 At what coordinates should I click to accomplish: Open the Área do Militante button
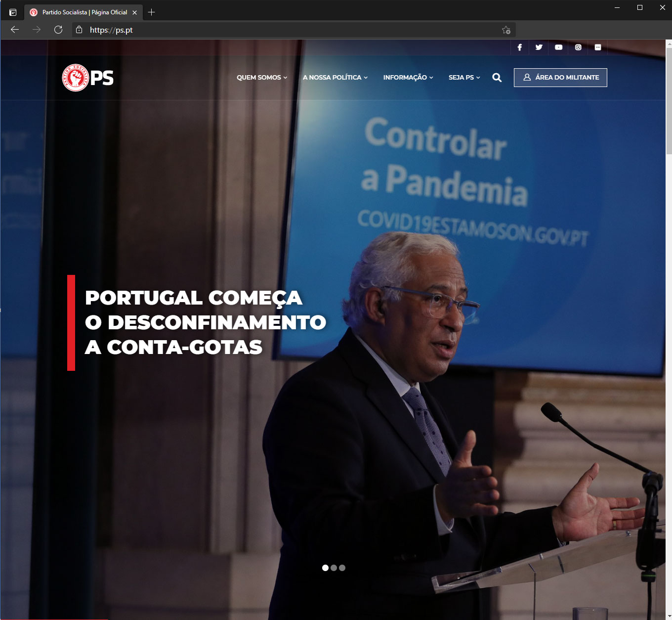pyautogui.click(x=560, y=78)
